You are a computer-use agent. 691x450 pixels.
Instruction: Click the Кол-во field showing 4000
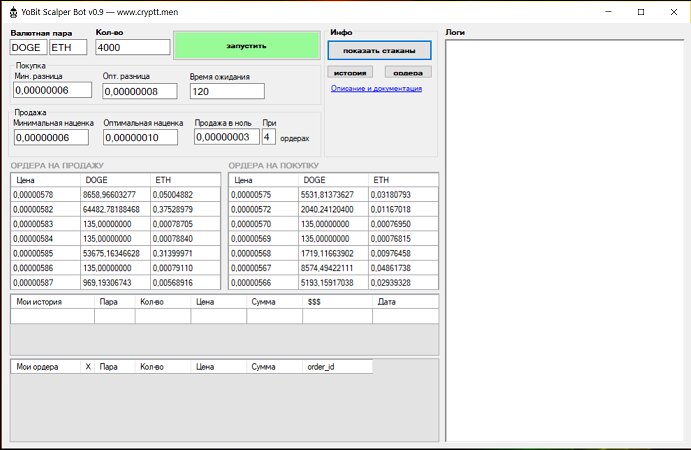pos(133,47)
